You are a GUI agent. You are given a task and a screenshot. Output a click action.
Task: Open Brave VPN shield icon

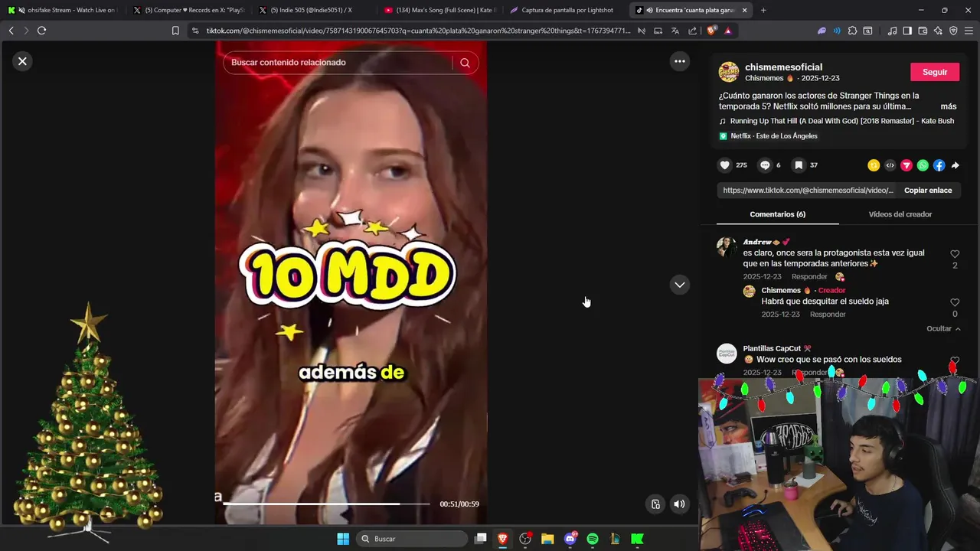(953, 31)
